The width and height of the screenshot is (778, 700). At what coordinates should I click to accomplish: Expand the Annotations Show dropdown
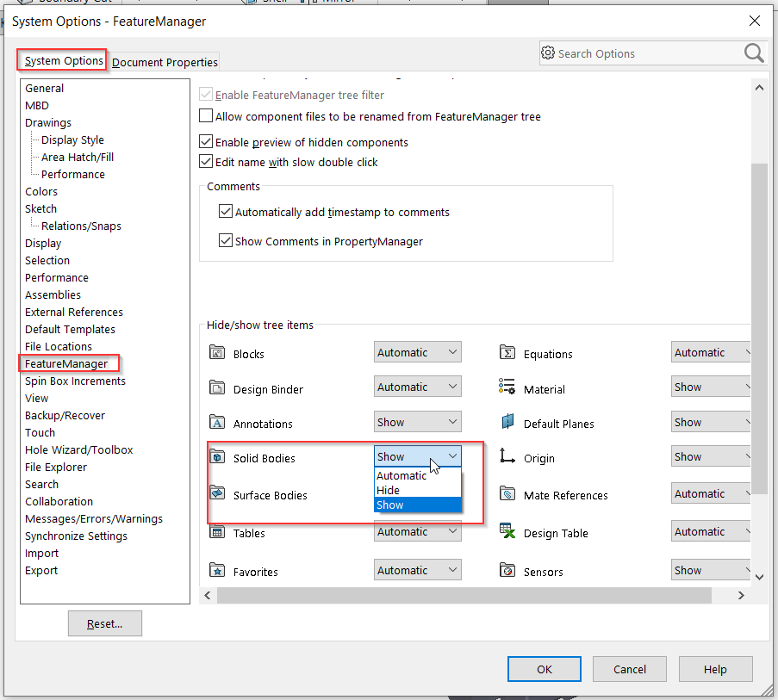(418, 422)
